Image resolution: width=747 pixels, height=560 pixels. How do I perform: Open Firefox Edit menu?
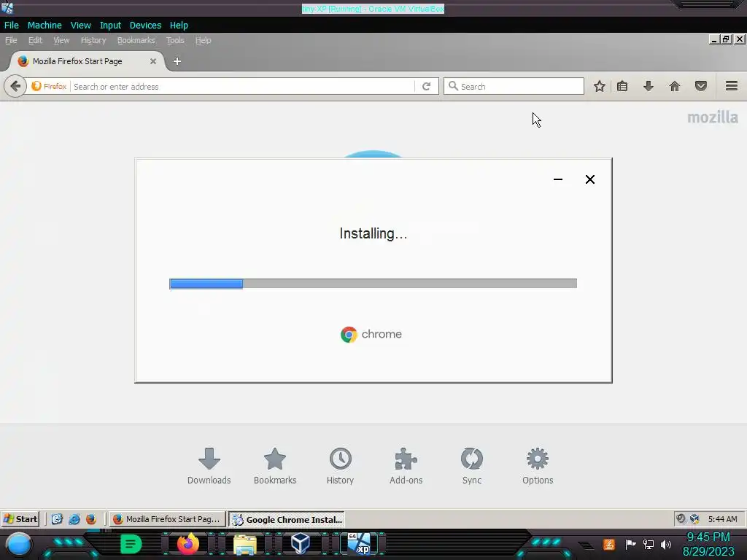(35, 41)
